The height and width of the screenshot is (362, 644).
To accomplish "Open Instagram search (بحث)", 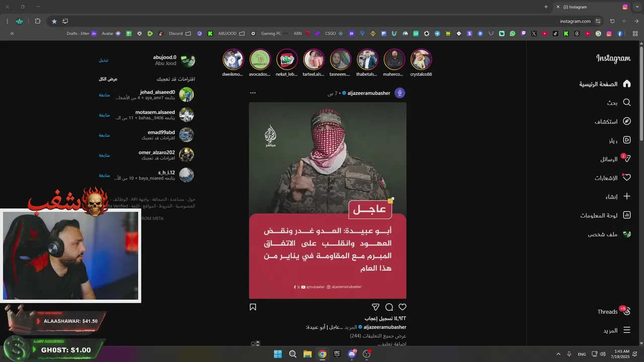I will coord(619,103).
